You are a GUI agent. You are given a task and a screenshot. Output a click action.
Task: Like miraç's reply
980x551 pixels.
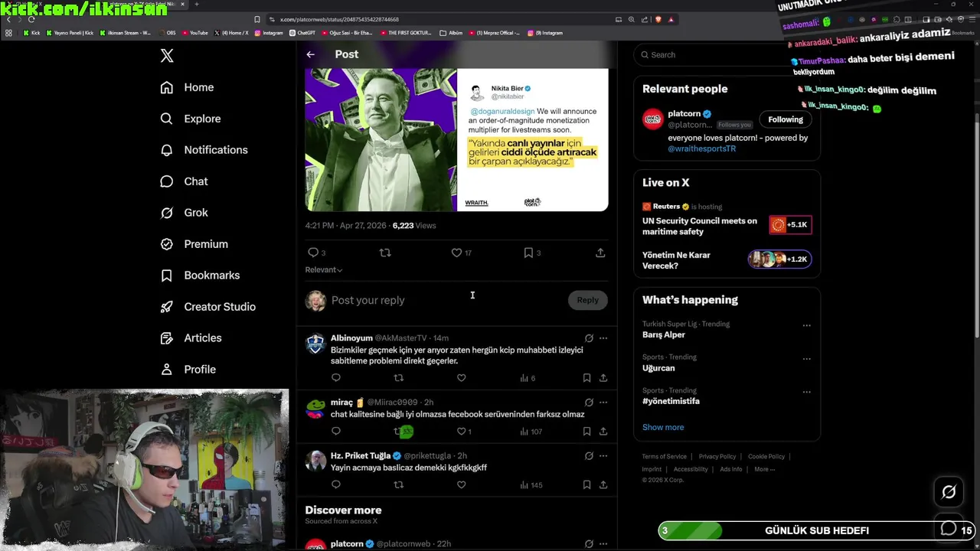point(461,432)
